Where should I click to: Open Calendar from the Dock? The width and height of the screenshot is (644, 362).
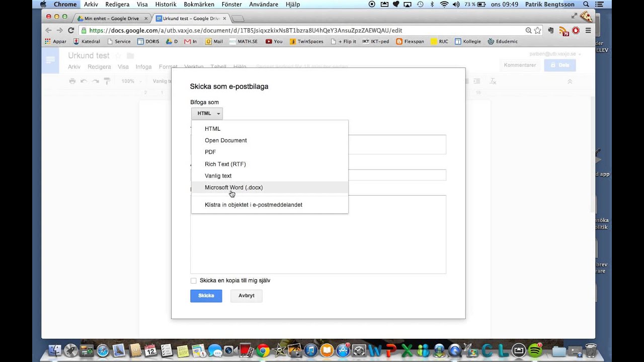(150, 350)
